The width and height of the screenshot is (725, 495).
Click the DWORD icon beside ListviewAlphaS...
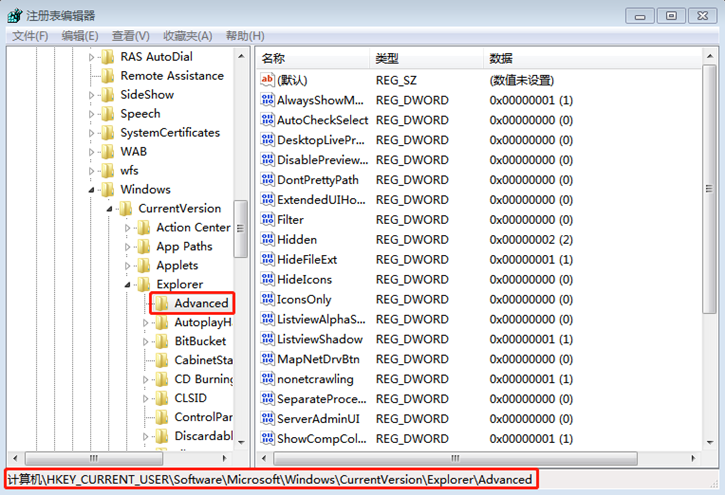pyautogui.click(x=267, y=319)
